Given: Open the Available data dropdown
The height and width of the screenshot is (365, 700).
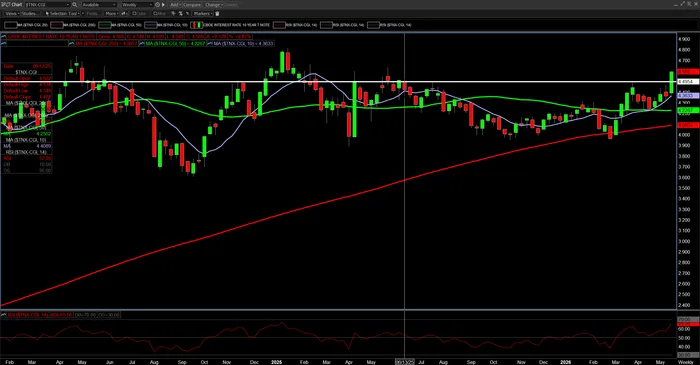Looking at the screenshot, I should click(x=99, y=4).
